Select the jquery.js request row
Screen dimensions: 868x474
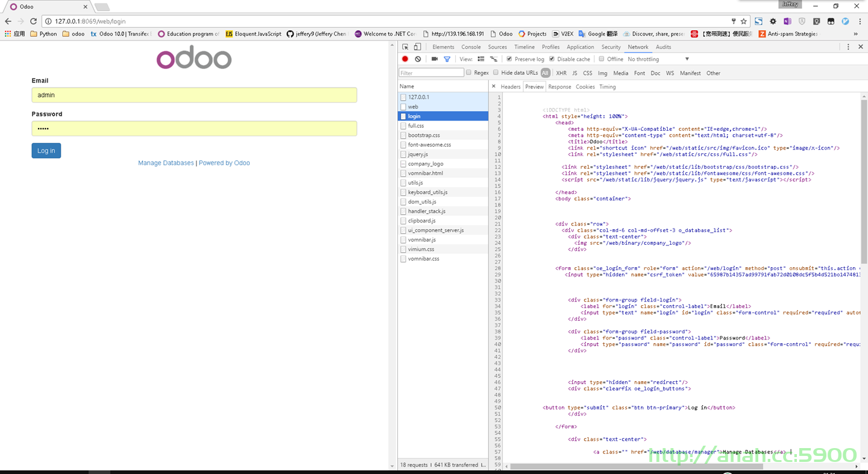443,154
